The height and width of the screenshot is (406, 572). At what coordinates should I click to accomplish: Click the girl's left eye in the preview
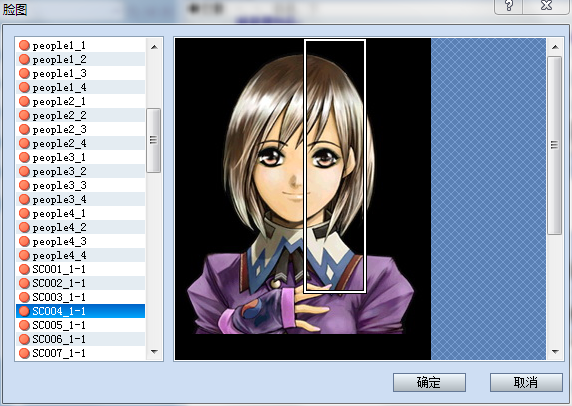pos(325,158)
